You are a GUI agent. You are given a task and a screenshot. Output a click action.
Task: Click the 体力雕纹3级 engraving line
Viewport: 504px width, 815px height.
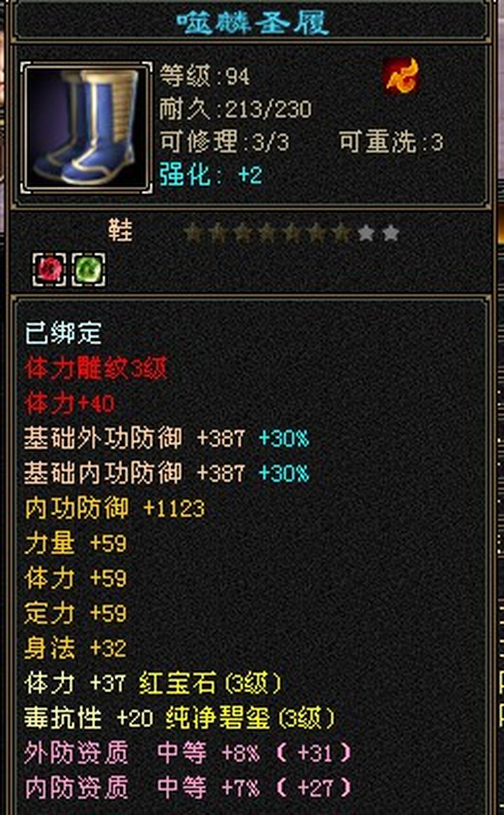[96, 368]
